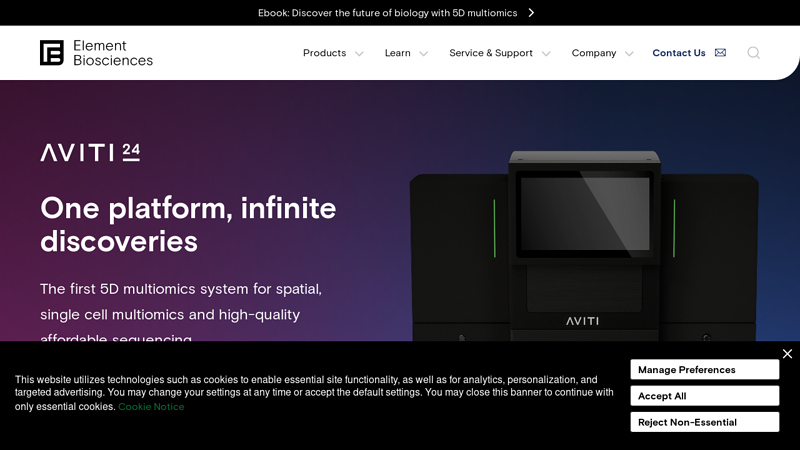This screenshot has height=450, width=800.
Task: Click the AVITI24 product logo
Action: pos(90,152)
